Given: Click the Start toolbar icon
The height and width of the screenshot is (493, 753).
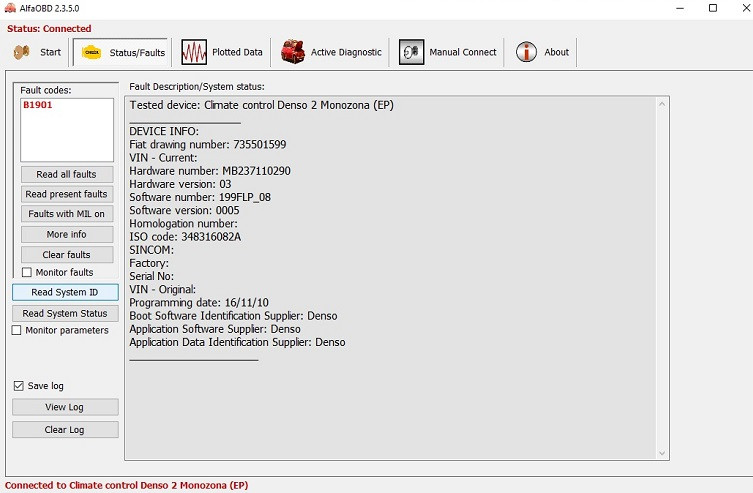Looking at the screenshot, I should coord(22,52).
